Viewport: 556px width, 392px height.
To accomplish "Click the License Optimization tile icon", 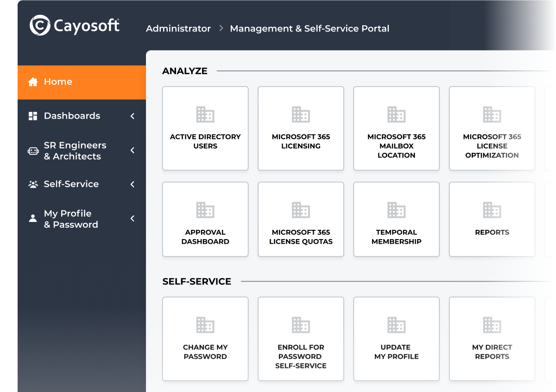I will (x=492, y=114).
